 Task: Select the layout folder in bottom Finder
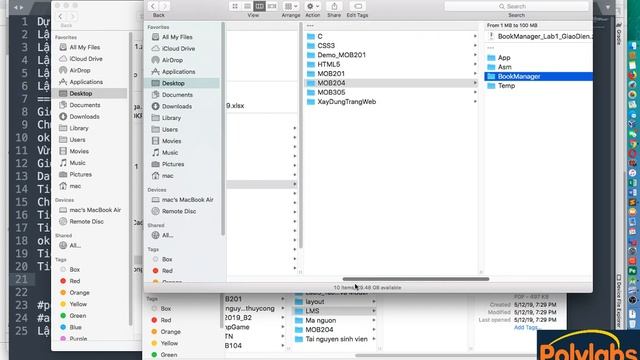(315, 302)
